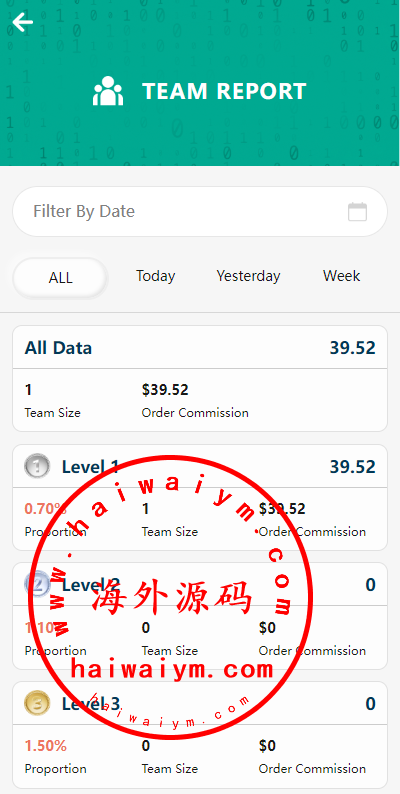Screen dimensions: 400x794
Task: Show Yesterday's team data
Action: tap(248, 276)
